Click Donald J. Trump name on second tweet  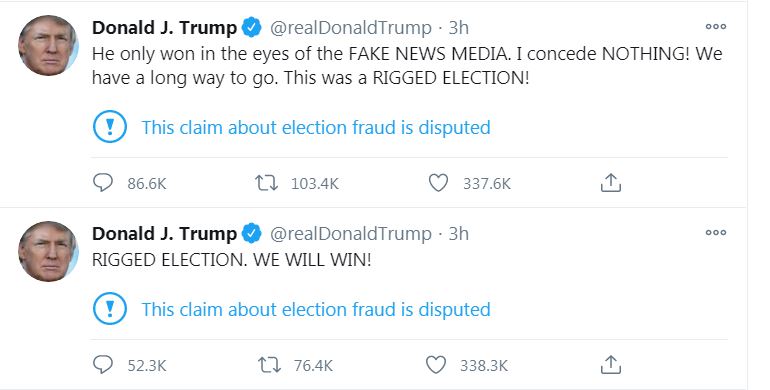[165, 233]
